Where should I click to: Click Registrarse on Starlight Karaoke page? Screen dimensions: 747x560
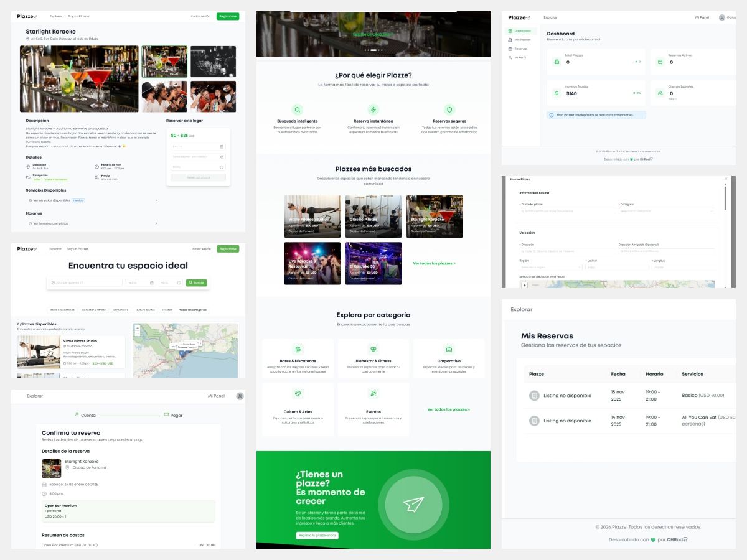[228, 16]
